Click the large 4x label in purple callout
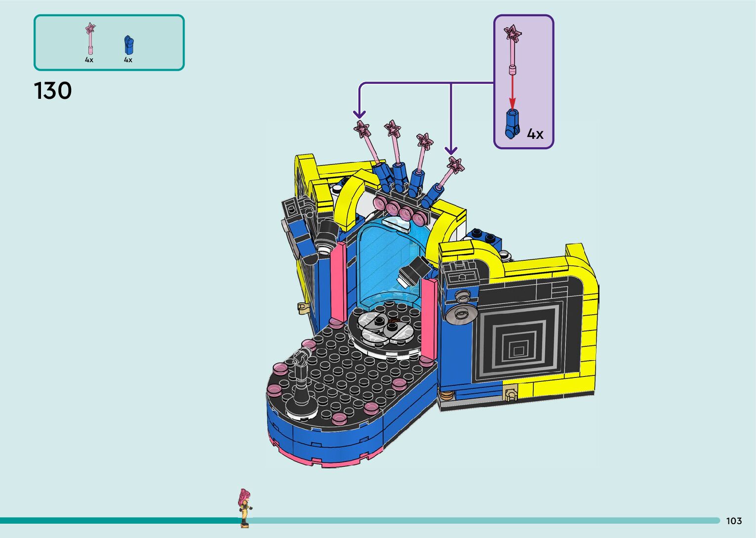756x538 pixels. (x=535, y=134)
